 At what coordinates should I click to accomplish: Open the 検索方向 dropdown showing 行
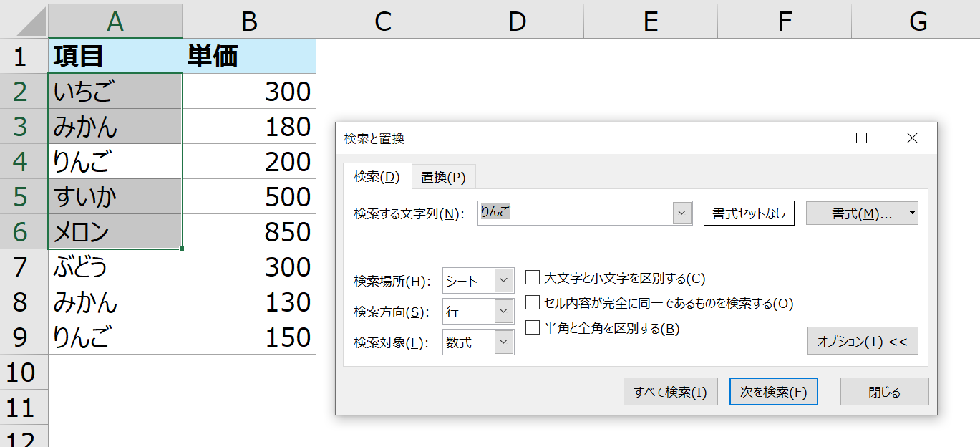coord(478,311)
